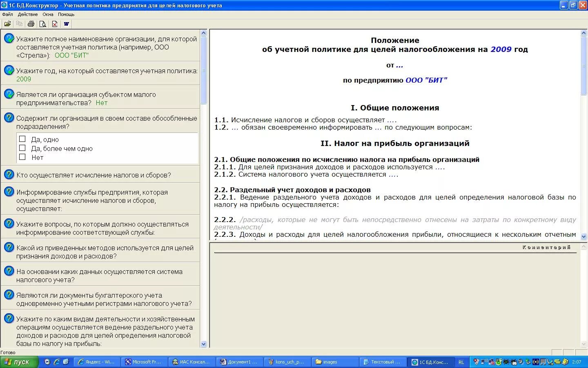
Task: Open Print Preview from the toolbar
Action: pos(42,24)
